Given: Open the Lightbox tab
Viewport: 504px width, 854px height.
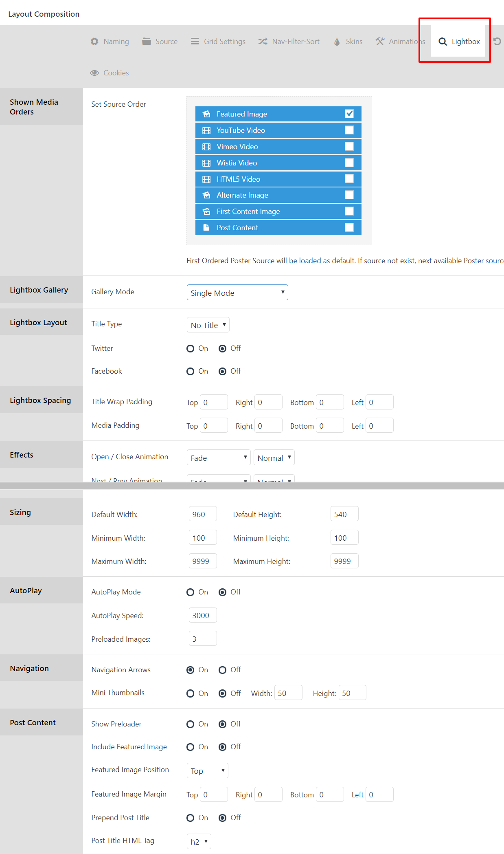Looking at the screenshot, I should pyautogui.click(x=459, y=42).
